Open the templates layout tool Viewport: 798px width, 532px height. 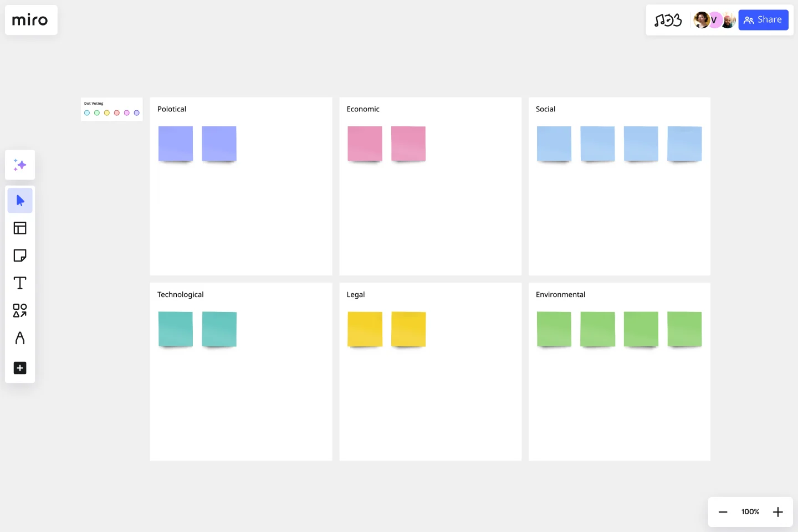[20, 228]
